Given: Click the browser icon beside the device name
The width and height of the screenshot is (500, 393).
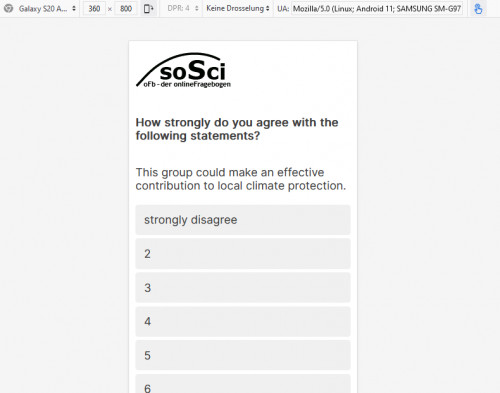Looking at the screenshot, I should click(8, 8).
